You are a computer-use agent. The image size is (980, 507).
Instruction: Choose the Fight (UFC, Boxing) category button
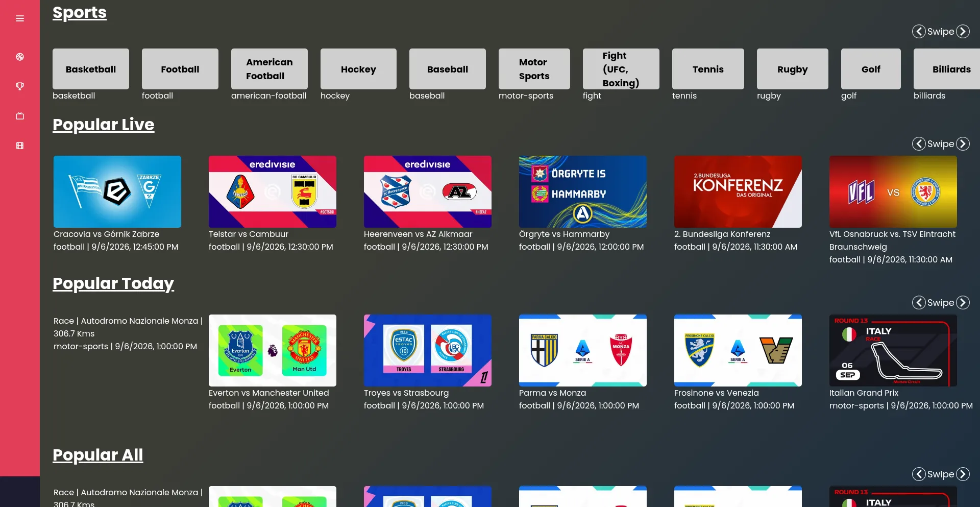[x=621, y=69]
